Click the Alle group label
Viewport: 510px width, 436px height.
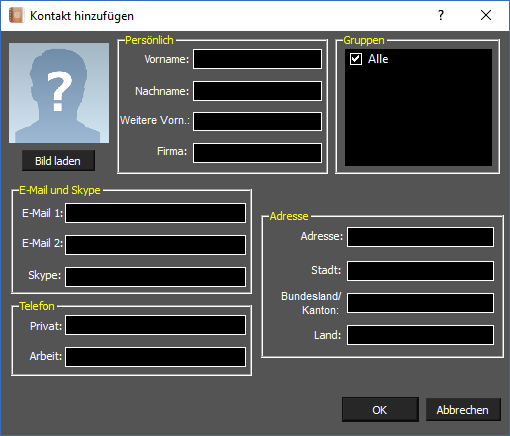pos(378,59)
